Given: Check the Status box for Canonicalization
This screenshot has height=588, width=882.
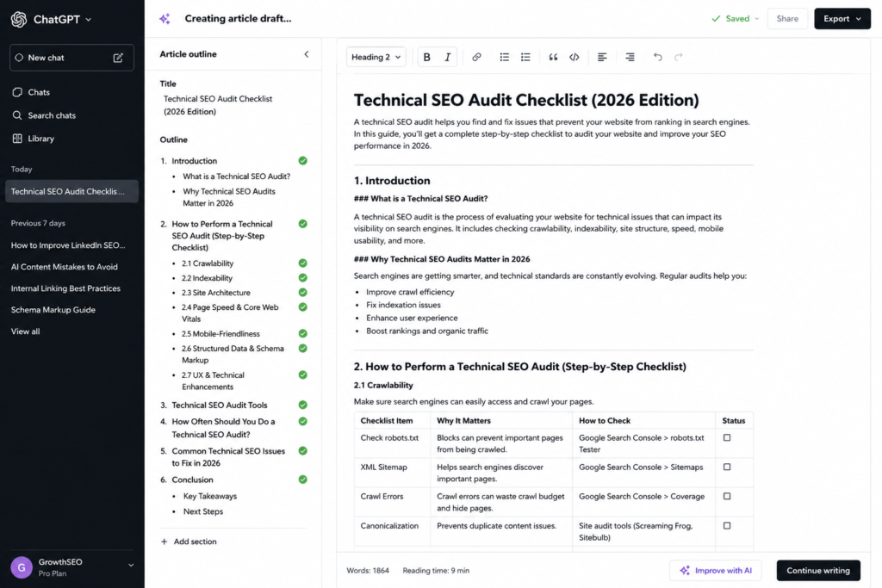Looking at the screenshot, I should click(727, 526).
